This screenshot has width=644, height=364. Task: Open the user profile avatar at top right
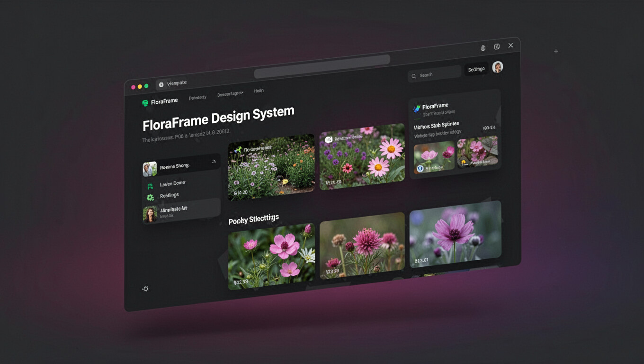pos(497,67)
